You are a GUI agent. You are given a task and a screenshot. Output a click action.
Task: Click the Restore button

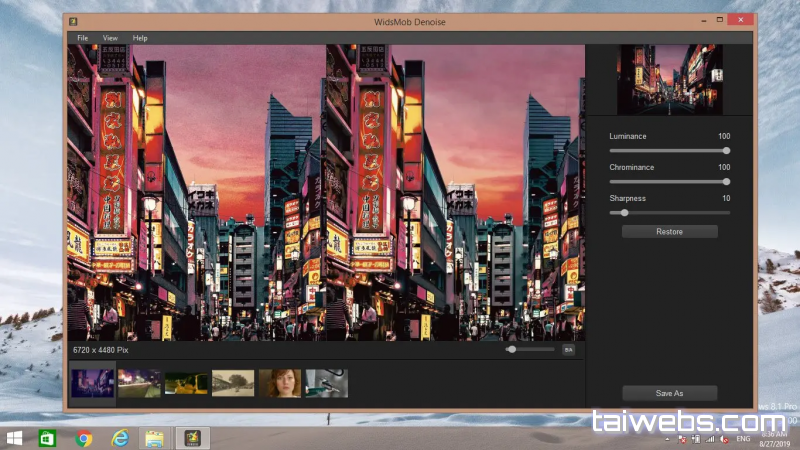pos(669,232)
